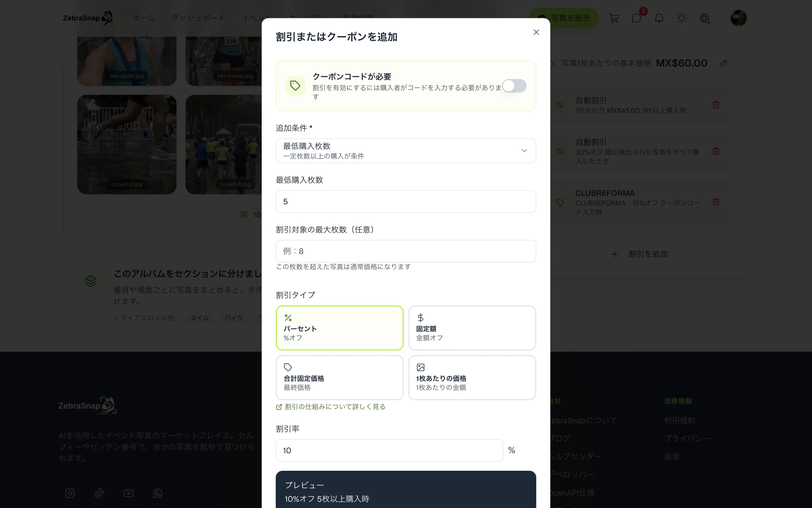Image resolution: width=812 pixels, height=508 pixels.
Task: Open the WhatsApp icon in the footer
Action: (158, 493)
